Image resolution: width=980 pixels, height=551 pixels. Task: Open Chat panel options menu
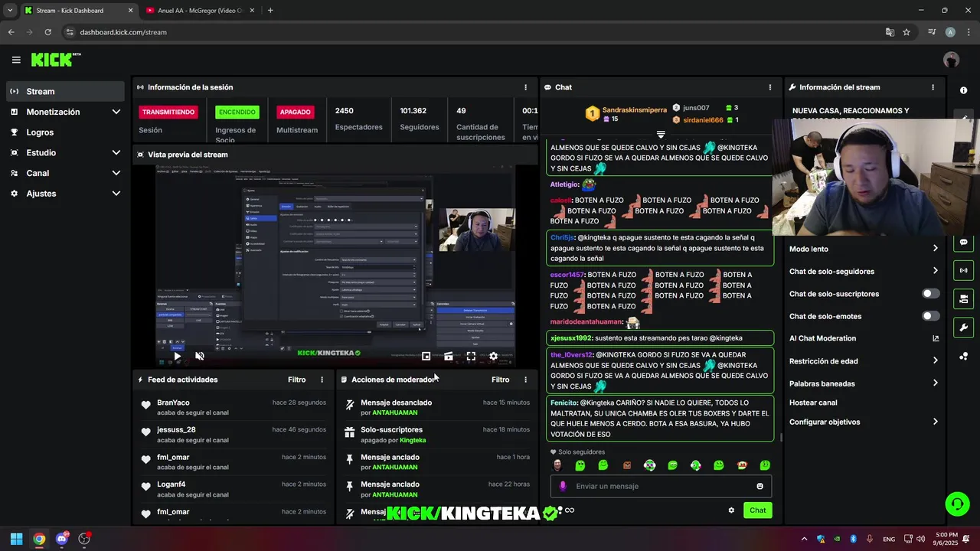(770, 87)
